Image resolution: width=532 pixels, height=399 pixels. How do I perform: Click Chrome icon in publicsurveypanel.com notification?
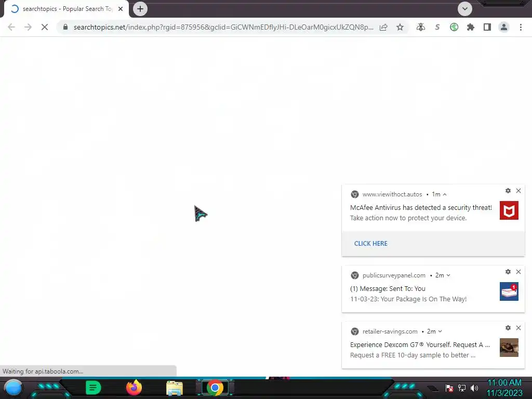(x=354, y=275)
